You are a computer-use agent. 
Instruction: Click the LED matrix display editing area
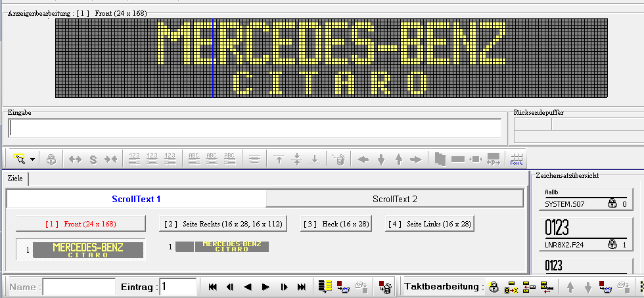[x=331, y=58]
